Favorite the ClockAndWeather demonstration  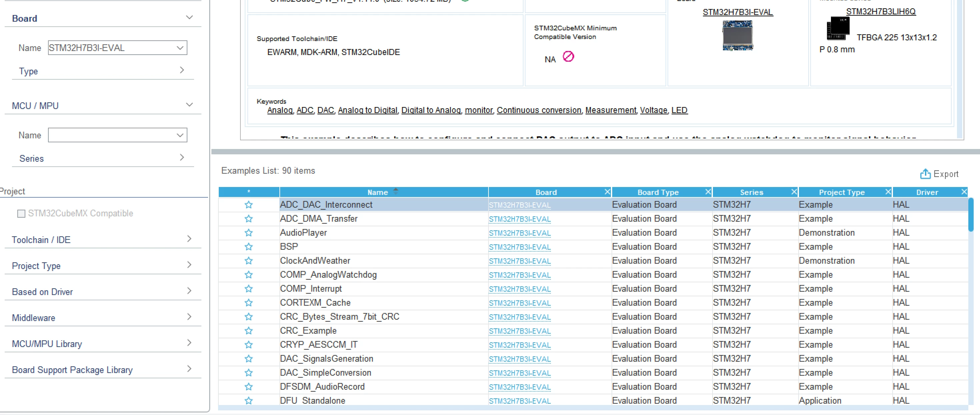(249, 261)
